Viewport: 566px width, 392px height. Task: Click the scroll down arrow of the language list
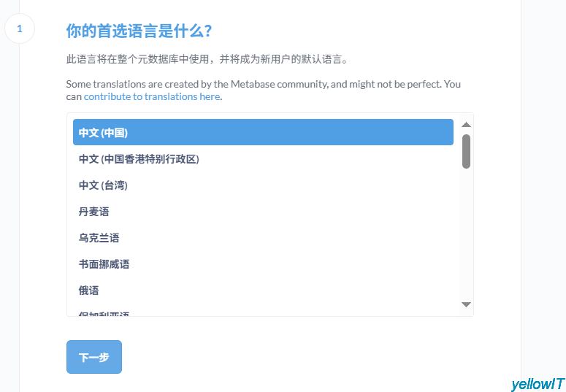[x=466, y=304]
